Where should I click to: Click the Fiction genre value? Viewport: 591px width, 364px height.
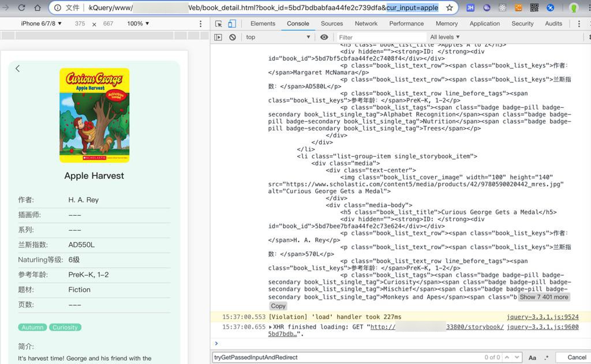79,290
